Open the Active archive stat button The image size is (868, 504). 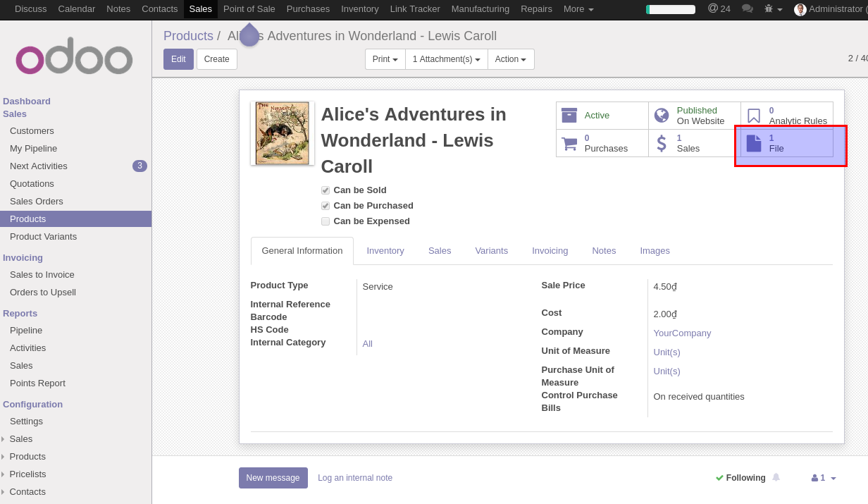(602, 116)
